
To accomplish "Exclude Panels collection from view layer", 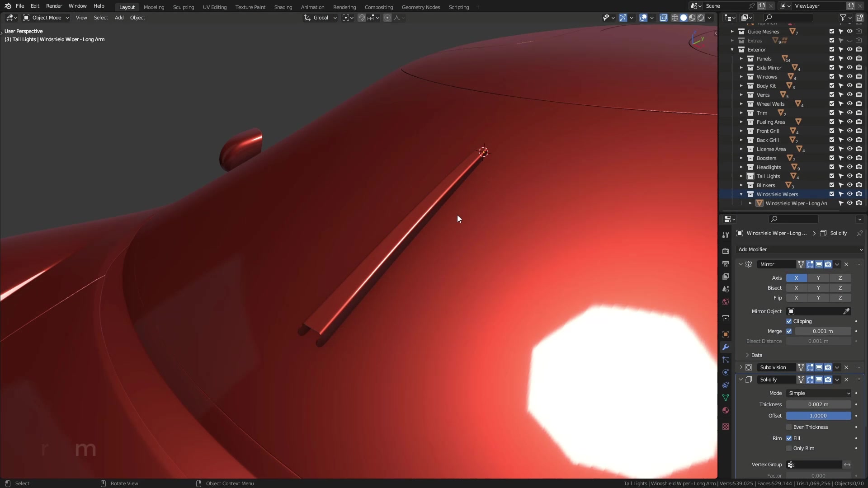I will [x=831, y=59].
